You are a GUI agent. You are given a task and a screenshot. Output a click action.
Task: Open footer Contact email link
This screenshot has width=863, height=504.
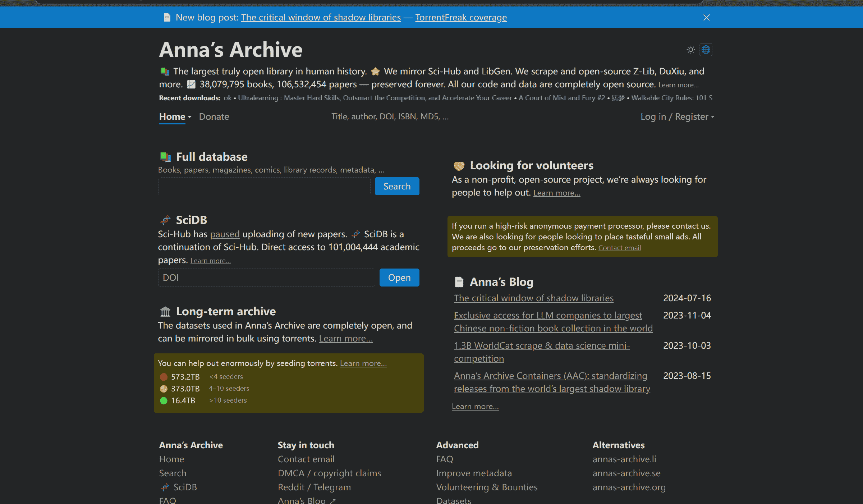pos(306,459)
